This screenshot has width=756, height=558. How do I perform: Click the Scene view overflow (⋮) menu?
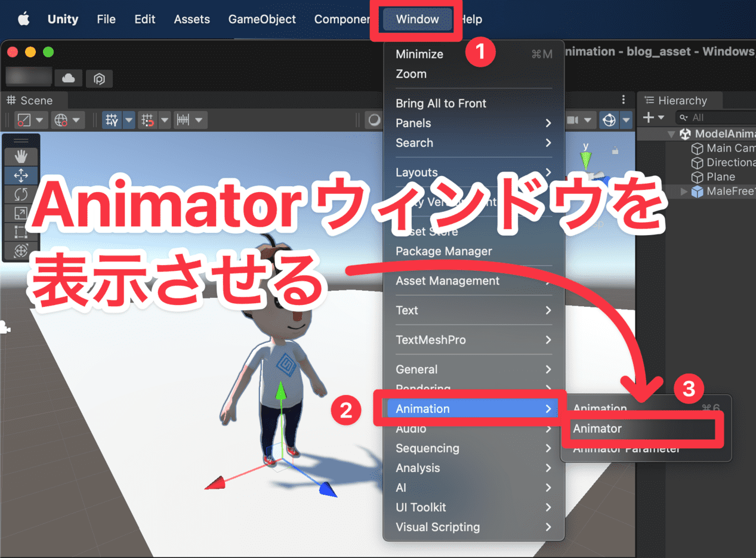(623, 99)
